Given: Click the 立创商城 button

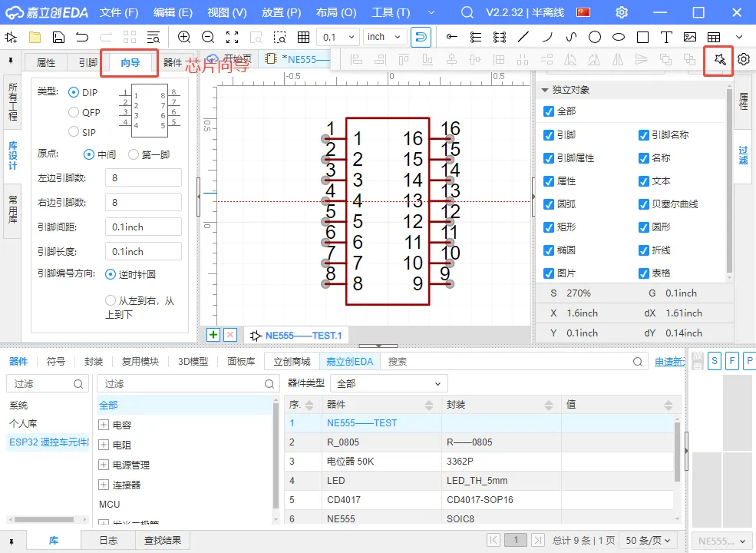Looking at the screenshot, I should click(x=292, y=362).
